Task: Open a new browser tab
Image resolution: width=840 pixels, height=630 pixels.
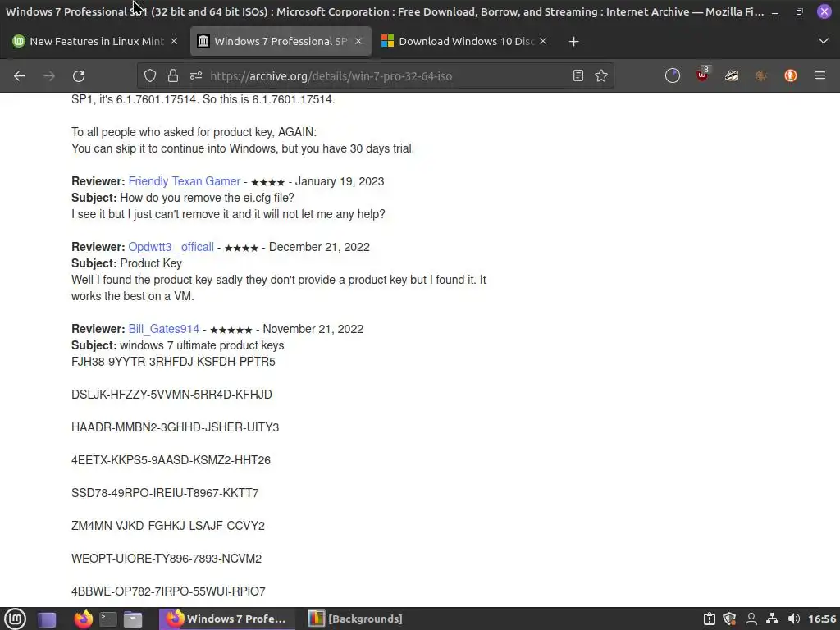Action: [x=573, y=41]
